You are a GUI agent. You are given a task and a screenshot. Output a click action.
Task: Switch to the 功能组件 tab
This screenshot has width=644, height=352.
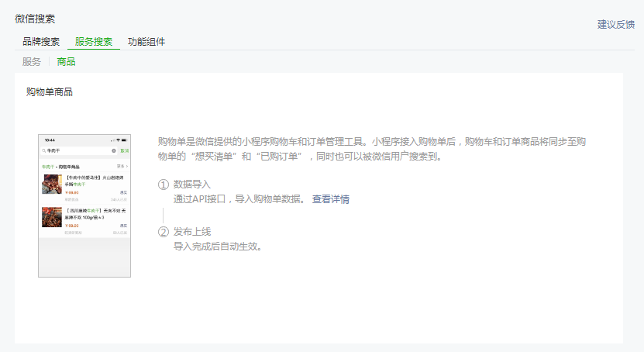(x=146, y=42)
